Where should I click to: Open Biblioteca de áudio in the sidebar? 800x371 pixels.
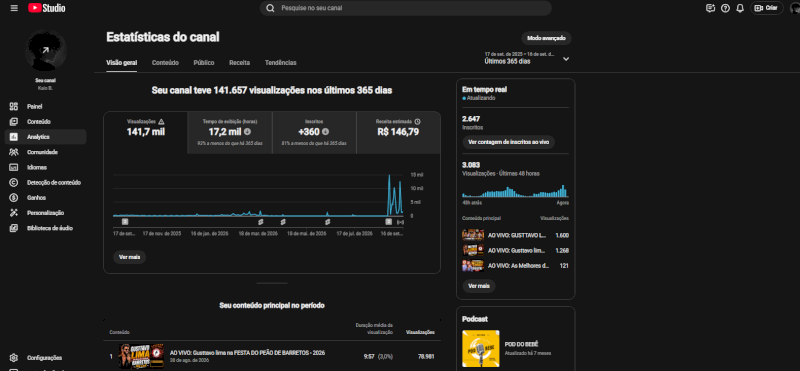coord(45,228)
